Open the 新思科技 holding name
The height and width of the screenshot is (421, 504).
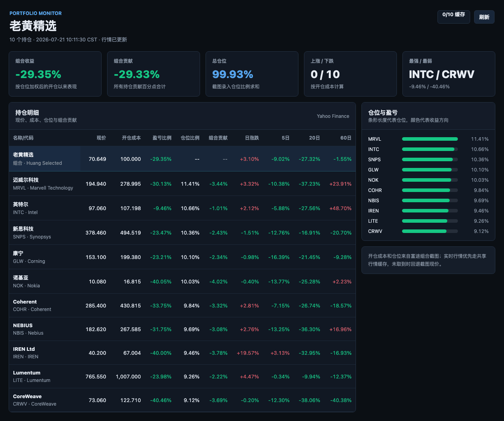pyautogui.click(x=23, y=229)
